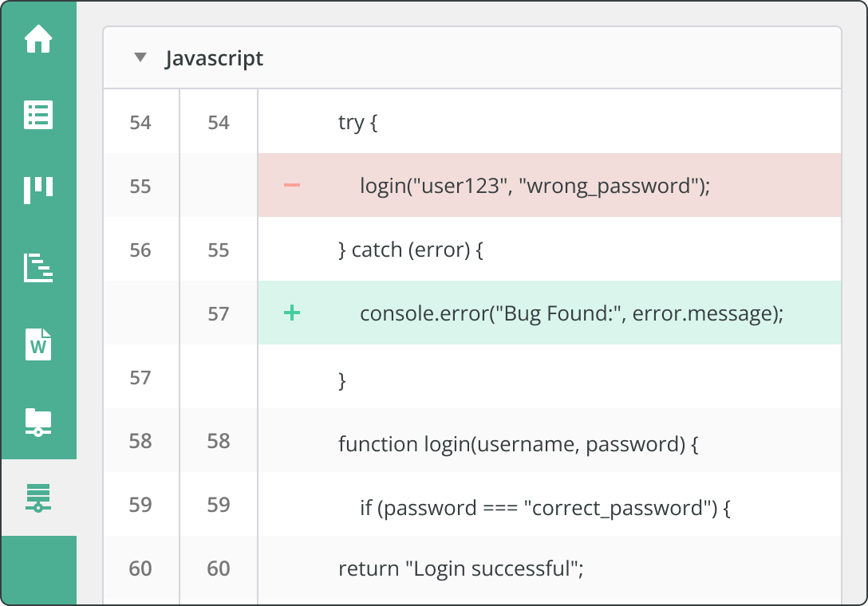
Task: Open the Home view in the sidebar
Action: point(38,38)
